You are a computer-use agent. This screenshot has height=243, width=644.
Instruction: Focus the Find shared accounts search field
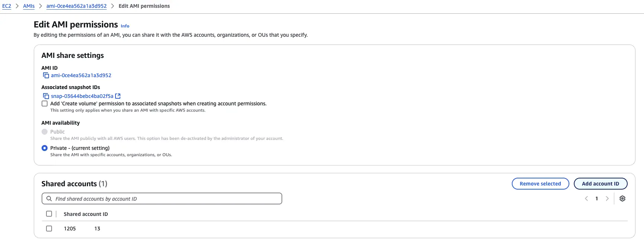coord(167,198)
